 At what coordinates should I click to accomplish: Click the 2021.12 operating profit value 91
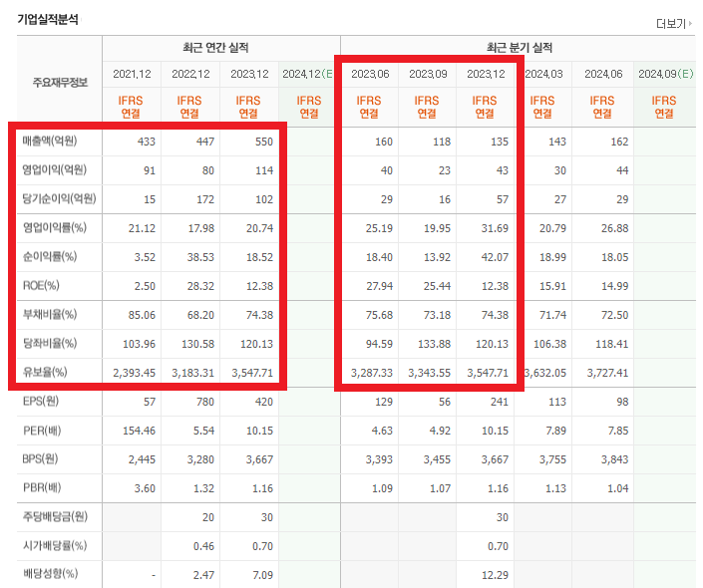click(x=150, y=170)
